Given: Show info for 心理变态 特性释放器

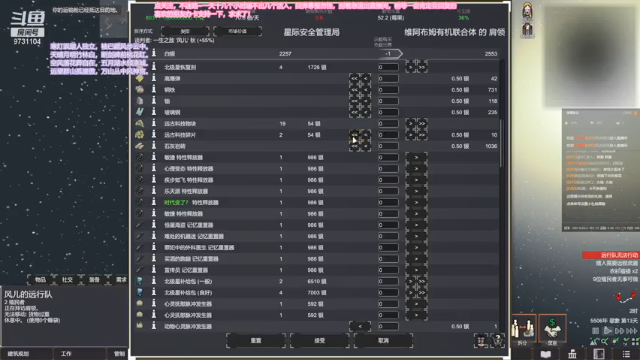Looking at the screenshot, I should pos(154,168).
